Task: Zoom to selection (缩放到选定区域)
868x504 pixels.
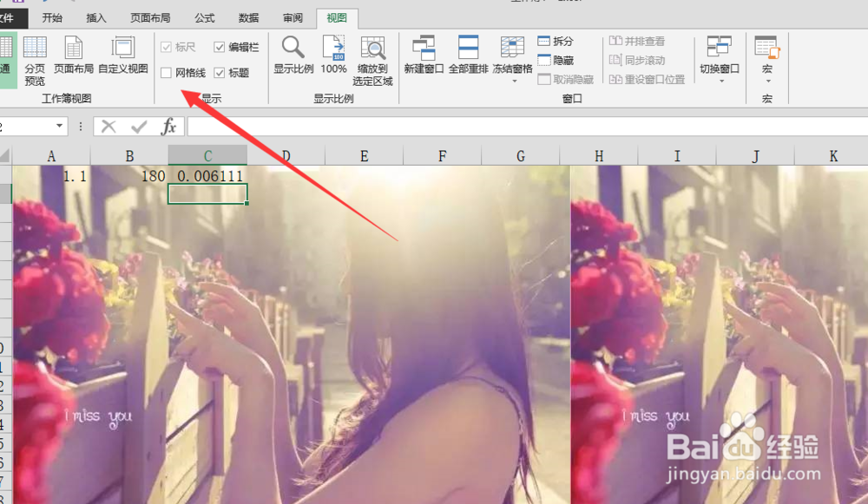Action: [x=372, y=60]
